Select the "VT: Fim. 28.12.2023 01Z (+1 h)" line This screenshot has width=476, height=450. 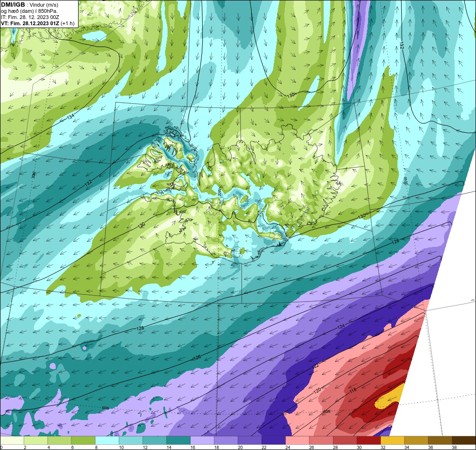coord(37,23)
